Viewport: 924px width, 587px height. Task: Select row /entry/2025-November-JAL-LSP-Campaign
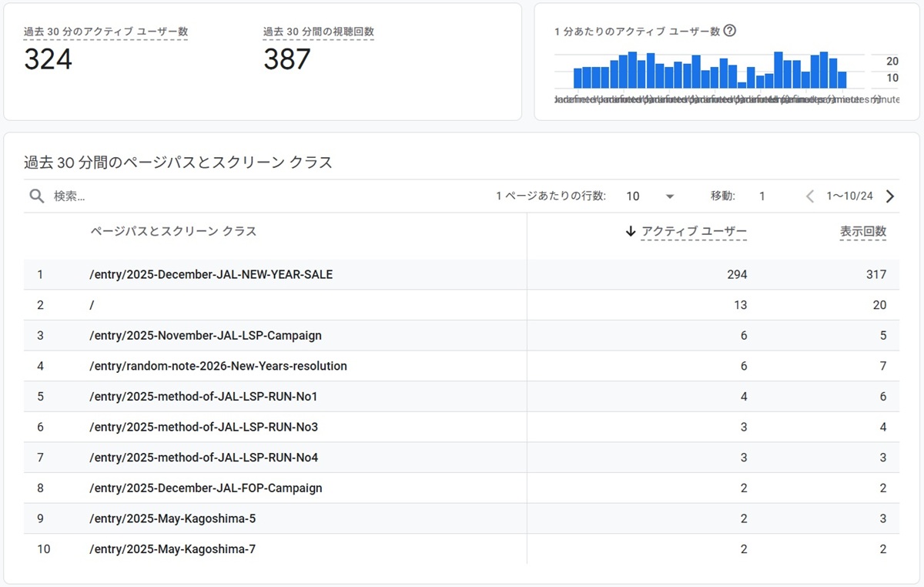[x=461, y=336]
